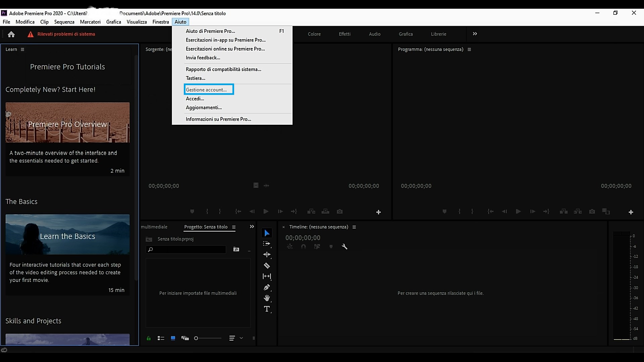
Task: Toggle comparison view in Program monitor
Action: coord(606,212)
